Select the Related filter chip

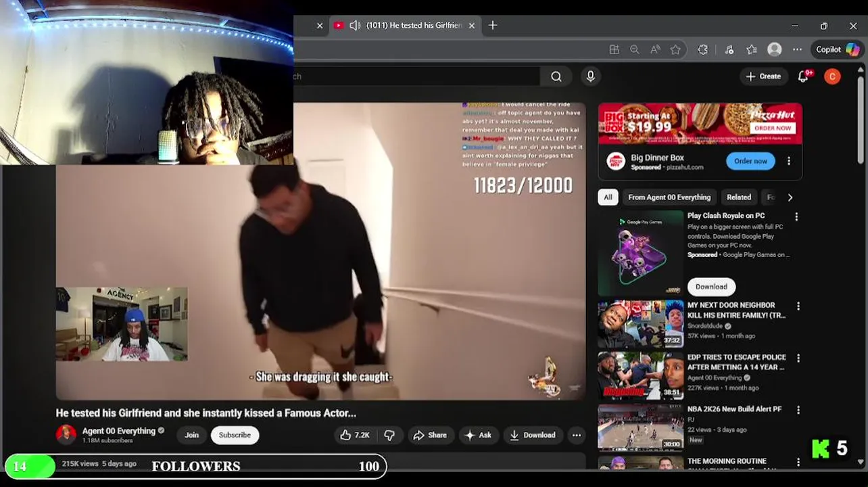pos(739,198)
